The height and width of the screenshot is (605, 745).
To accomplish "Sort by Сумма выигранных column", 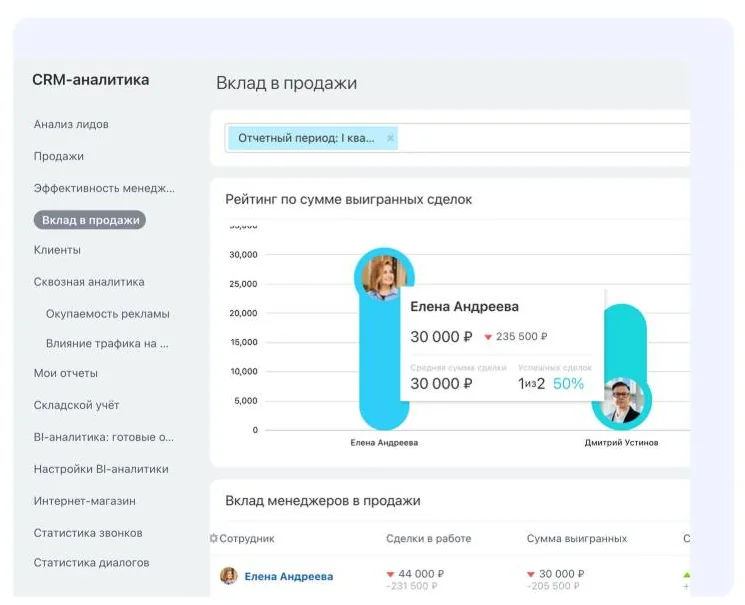I will (x=577, y=538).
